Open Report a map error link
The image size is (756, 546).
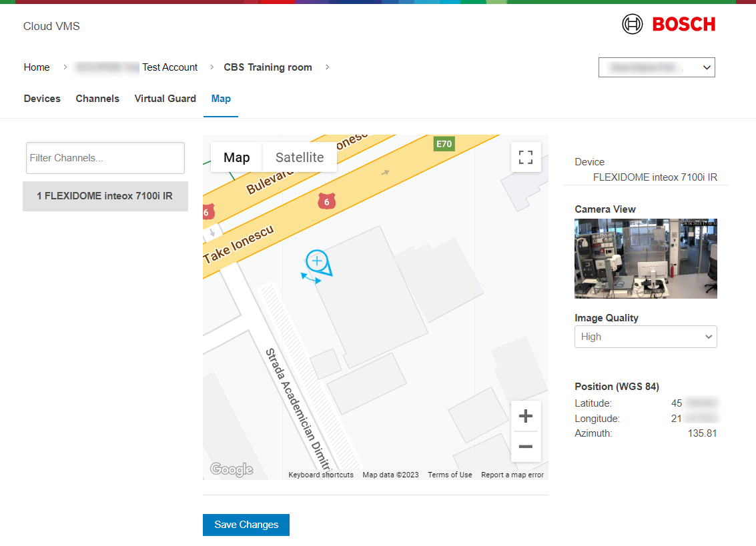pyautogui.click(x=512, y=475)
